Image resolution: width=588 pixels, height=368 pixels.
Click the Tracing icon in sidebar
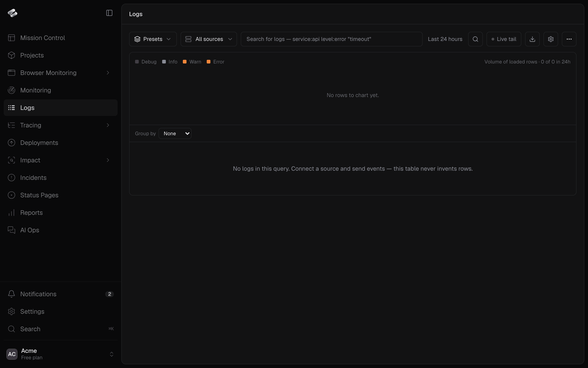coord(11,125)
